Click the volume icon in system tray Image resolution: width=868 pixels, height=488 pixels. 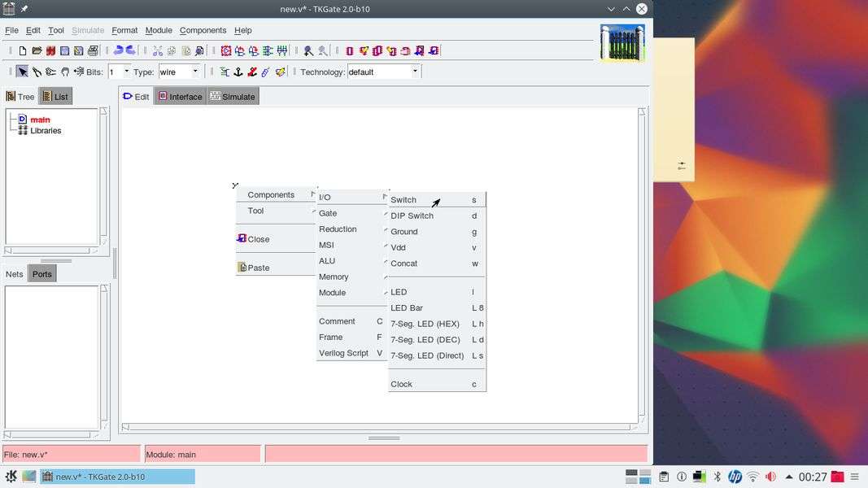click(770, 477)
